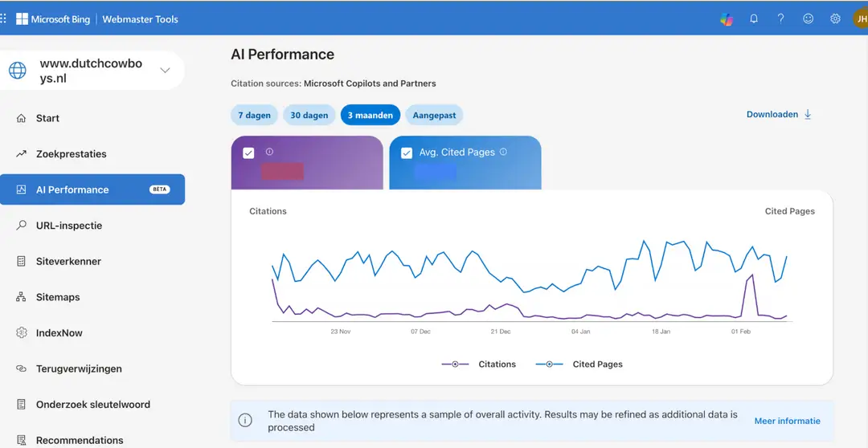Open the JH account avatar
The width and height of the screenshot is (868, 448).
coord(861,18)
